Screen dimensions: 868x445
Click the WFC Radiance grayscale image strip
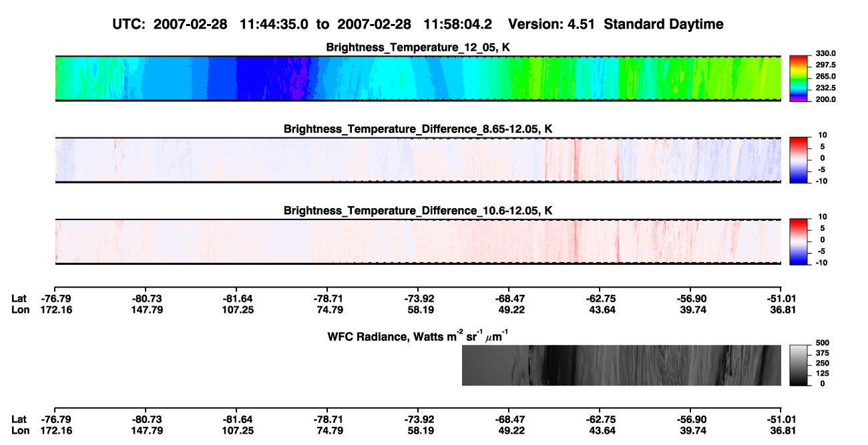point(621,365)
